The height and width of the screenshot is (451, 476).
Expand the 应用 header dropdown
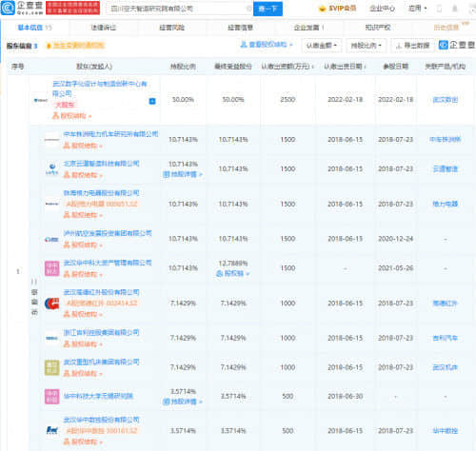[417, 9]
